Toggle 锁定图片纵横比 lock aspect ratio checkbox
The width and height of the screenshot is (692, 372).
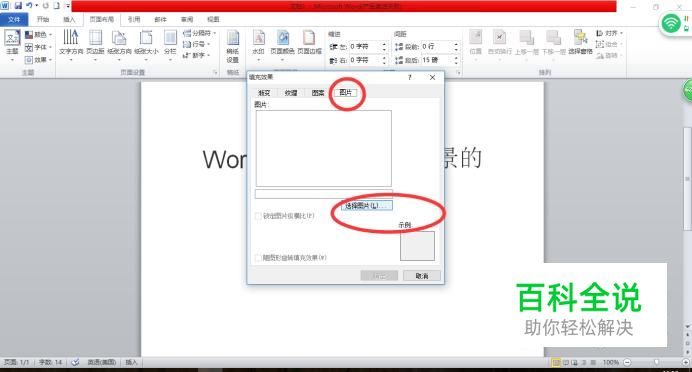[x=258, y=216]
